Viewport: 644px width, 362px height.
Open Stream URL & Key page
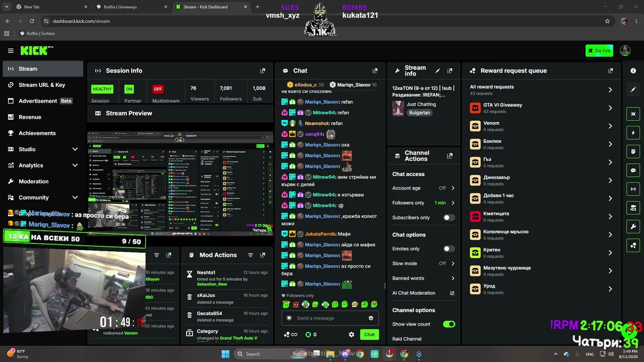[43, 85]
